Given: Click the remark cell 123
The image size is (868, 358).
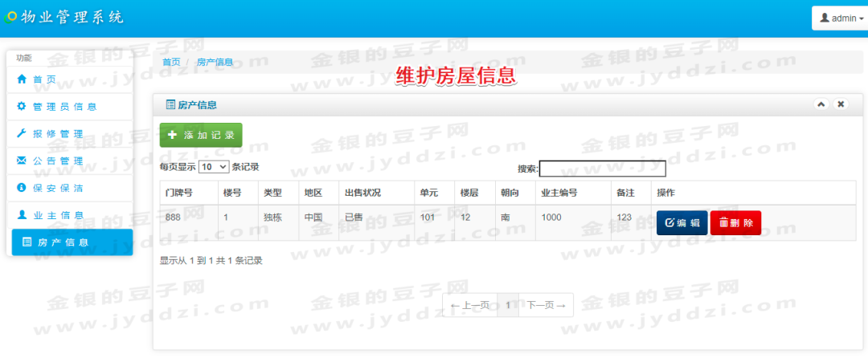Looking at the screenshot, I should click(x=631, y=222).
